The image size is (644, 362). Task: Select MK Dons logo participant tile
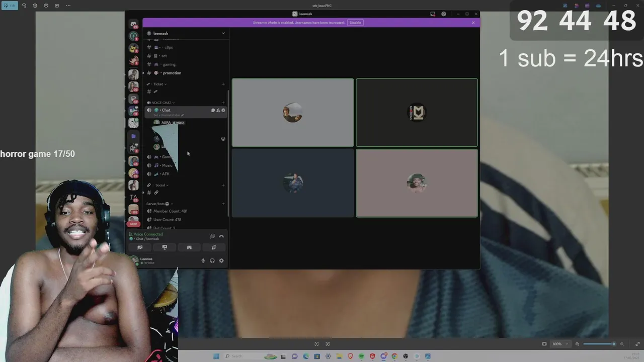(417, 112)
